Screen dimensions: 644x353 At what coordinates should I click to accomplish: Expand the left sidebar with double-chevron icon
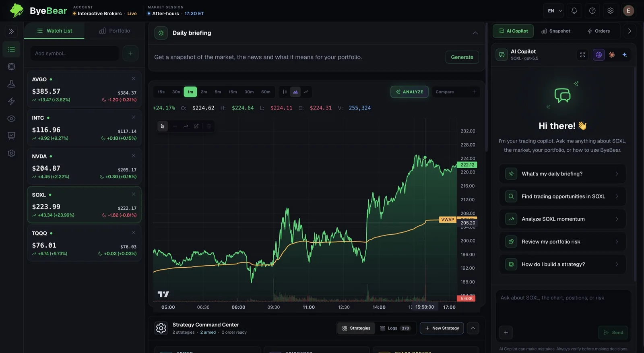click(x=11, y=31)
